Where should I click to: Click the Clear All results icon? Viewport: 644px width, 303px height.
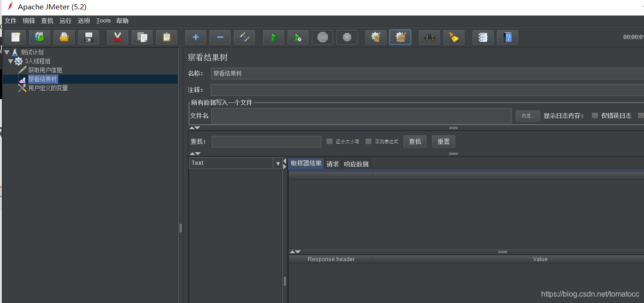[400, 37]
